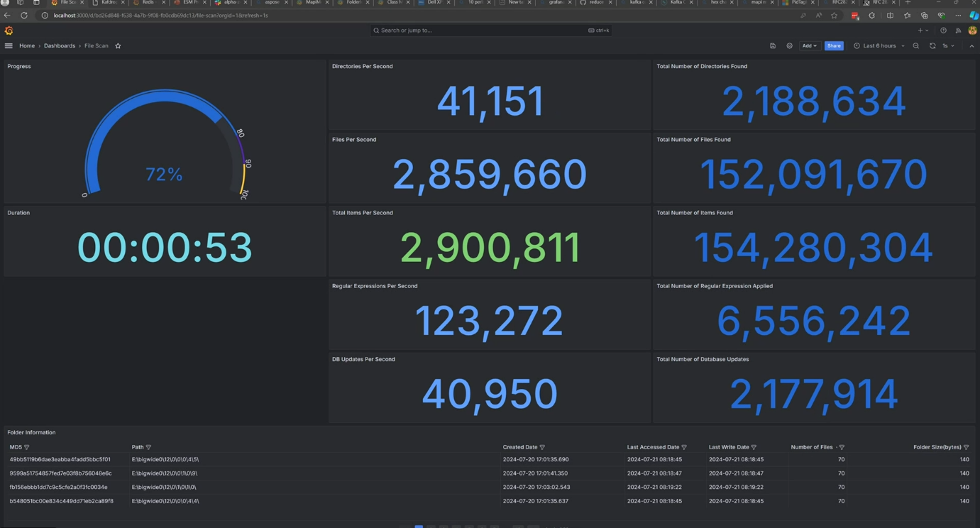Filter the Created Date column
Screen dimensions: 980x528
(x=542, y=448)
